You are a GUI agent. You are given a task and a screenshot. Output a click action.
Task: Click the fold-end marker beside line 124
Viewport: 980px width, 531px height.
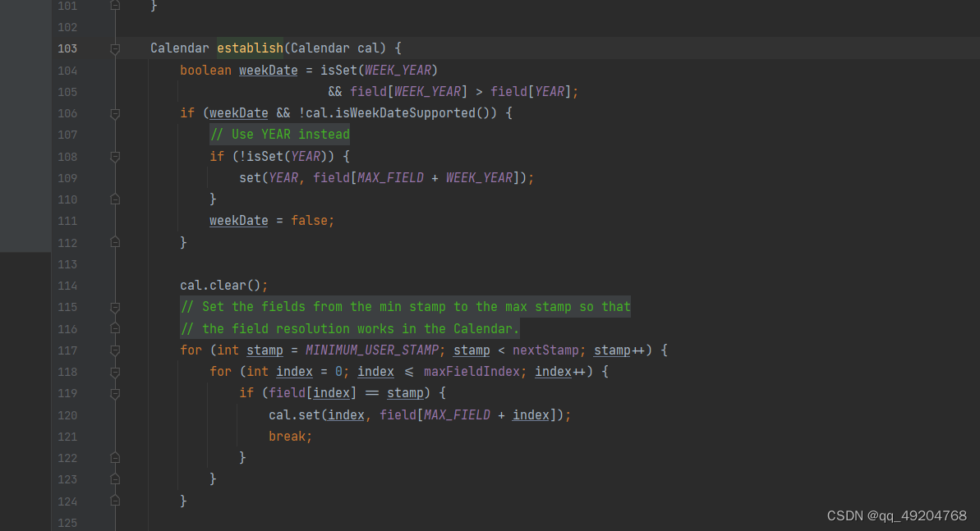pyautogui.click(x=115, y=501)
